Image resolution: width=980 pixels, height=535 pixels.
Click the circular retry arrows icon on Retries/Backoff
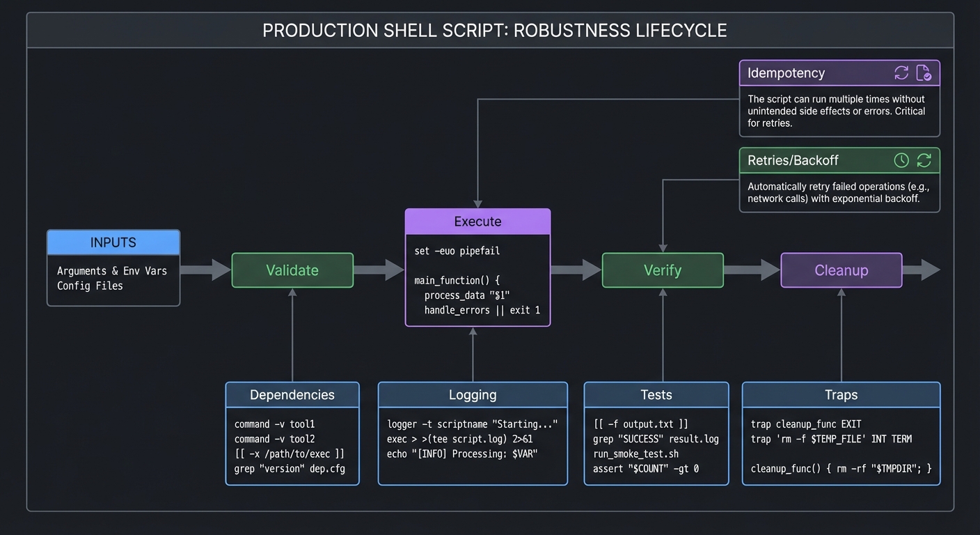924,160
